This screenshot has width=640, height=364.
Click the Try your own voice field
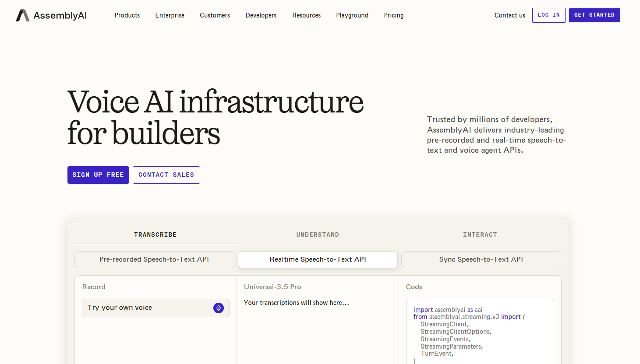point(156,308)
